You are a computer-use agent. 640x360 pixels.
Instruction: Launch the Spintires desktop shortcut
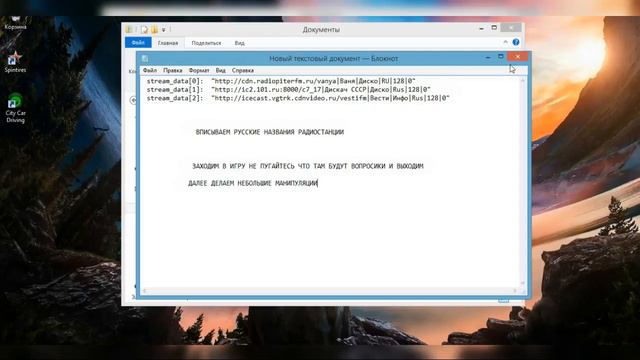tap(15, 62)
